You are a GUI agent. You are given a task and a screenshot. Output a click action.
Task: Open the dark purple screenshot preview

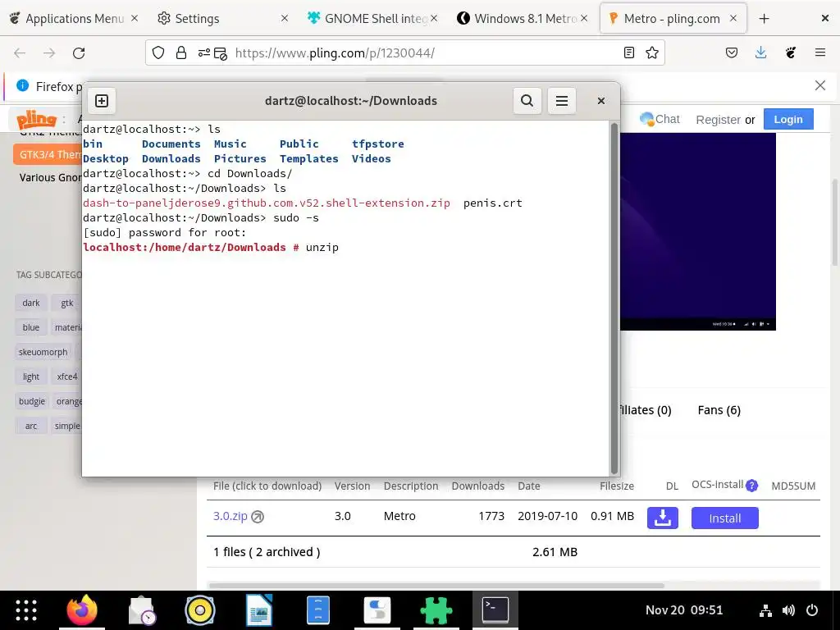pyautogui.click(x=697, y=231)
